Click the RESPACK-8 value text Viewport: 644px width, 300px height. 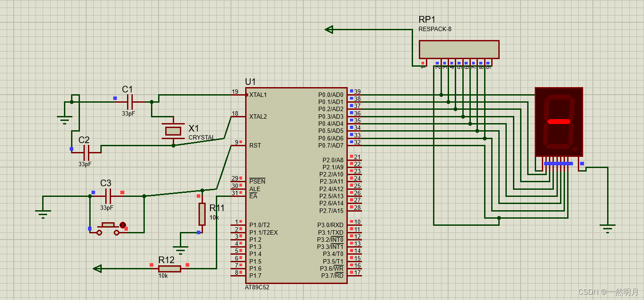(x=435, y=29)
